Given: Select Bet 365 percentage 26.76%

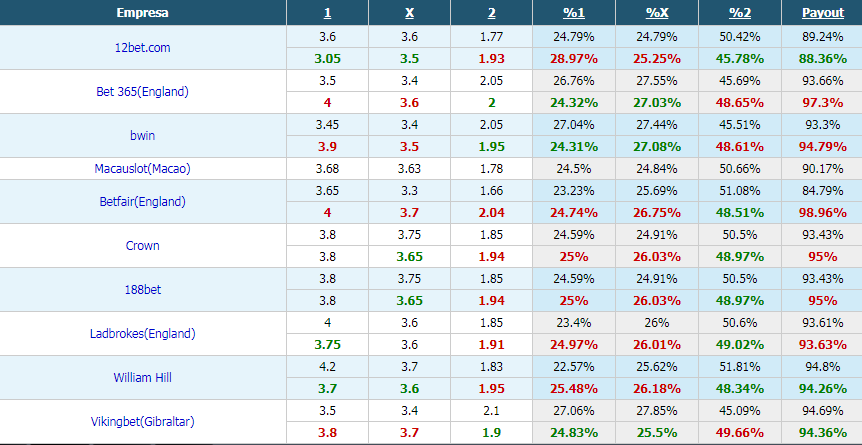Looking at the screenshot, I should (x=574, y=81).
